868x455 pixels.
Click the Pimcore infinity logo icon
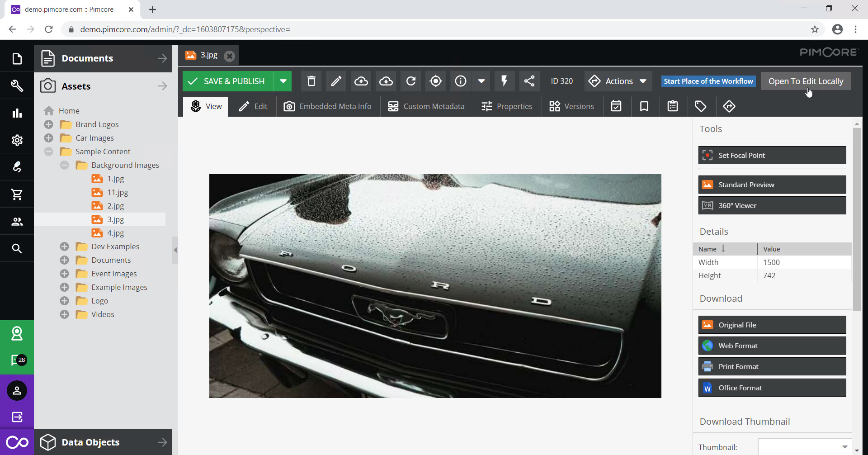tap(17, 442)
